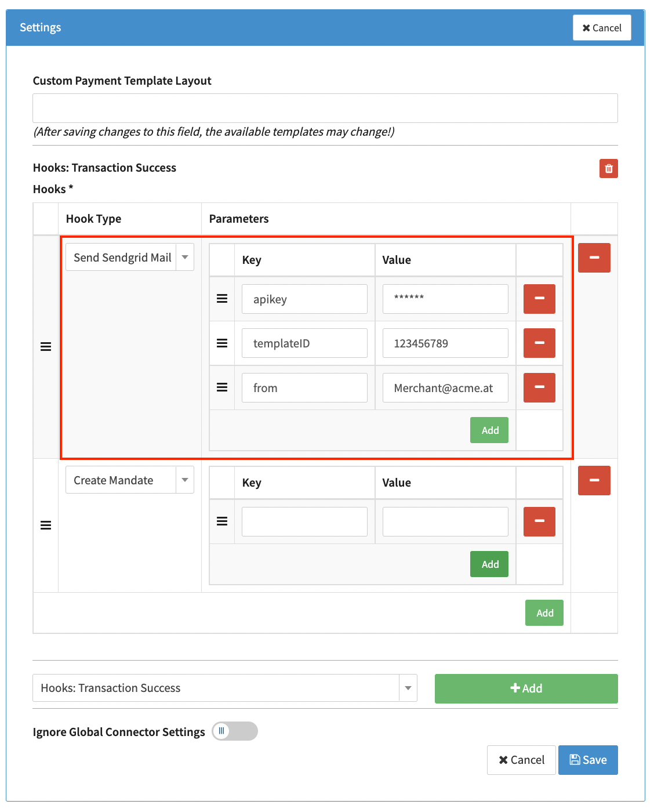Screen dimensions: 654x812
Task: Remove the templateID parameter row
Action: pyautogui.click(x=539, y=343)
